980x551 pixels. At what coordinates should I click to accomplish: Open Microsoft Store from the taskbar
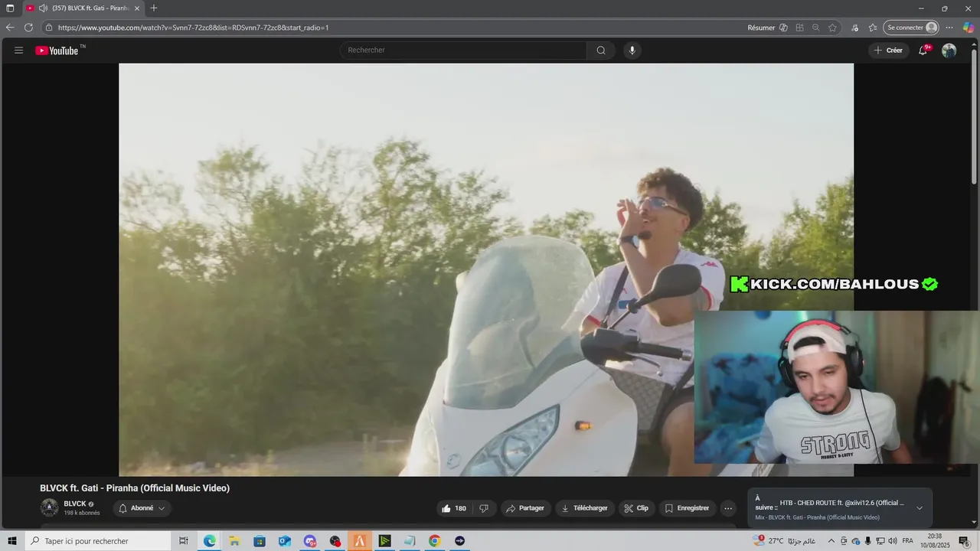(x=260, y=541)
